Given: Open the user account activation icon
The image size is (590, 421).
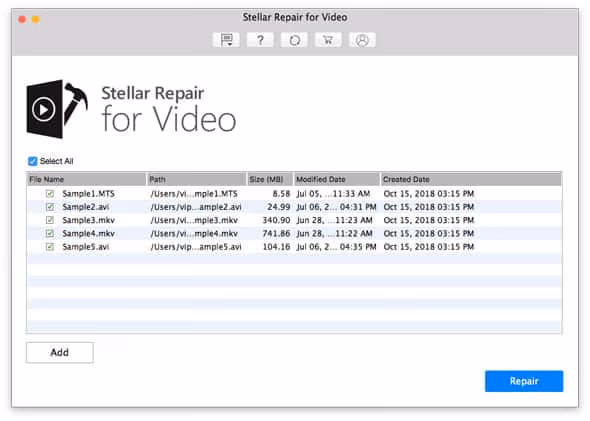Looking at the screenshot, I should click(x=362, y=40).
